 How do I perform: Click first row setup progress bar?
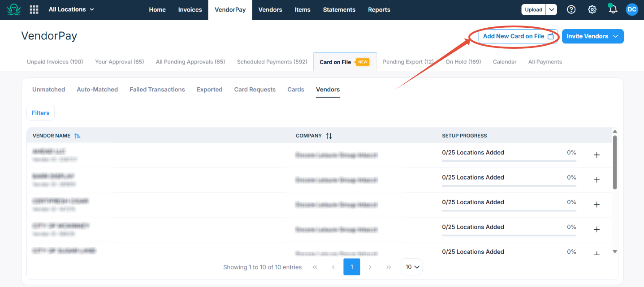pos(509,161)
